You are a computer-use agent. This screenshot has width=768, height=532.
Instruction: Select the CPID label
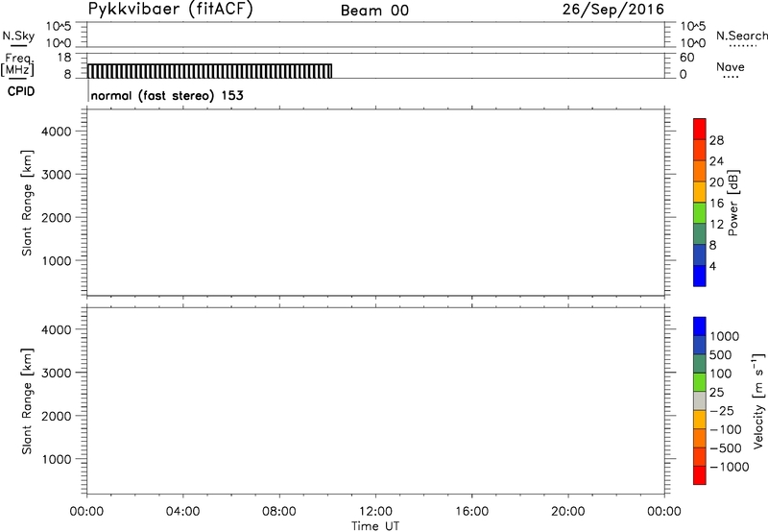click(21, 91)
